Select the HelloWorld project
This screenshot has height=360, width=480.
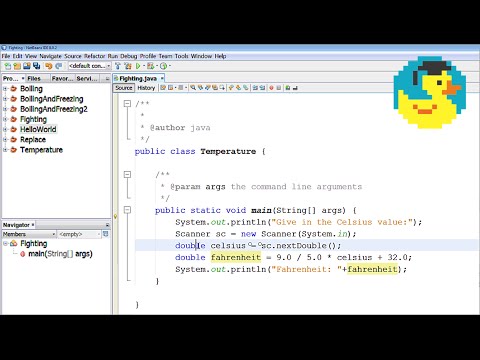(x=38, y=129)
